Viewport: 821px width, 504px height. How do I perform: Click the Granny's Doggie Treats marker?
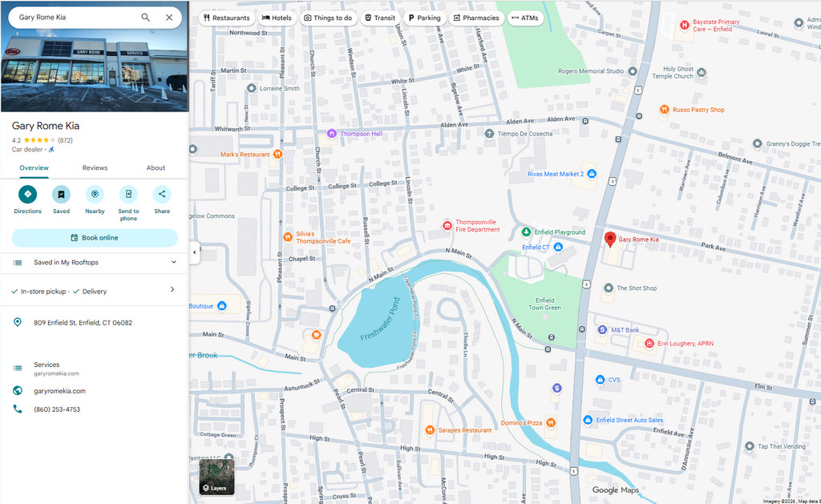point(757,143)
